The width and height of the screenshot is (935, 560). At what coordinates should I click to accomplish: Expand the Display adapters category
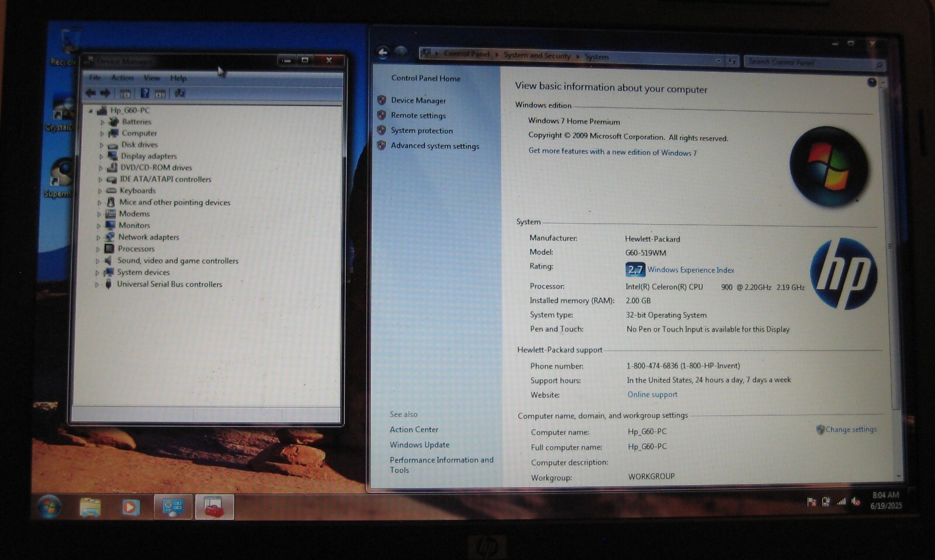tap(101, 156)
